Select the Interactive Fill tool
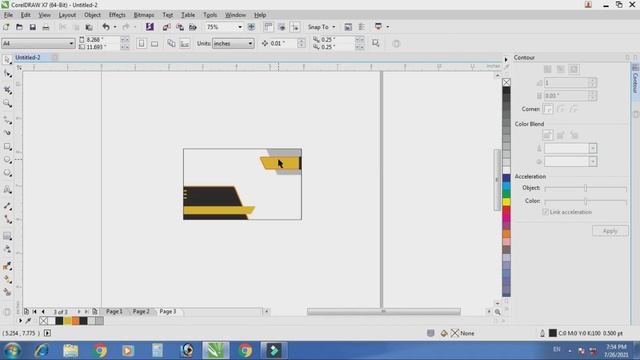640x360 pixels. (7, 279)
